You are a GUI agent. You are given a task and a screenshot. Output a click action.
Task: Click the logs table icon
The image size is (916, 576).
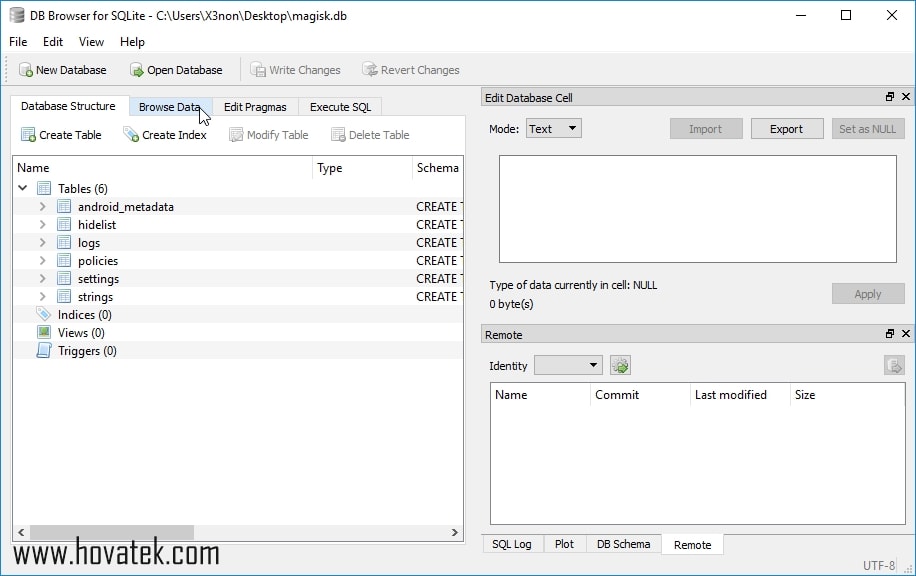tap(64, 242)
